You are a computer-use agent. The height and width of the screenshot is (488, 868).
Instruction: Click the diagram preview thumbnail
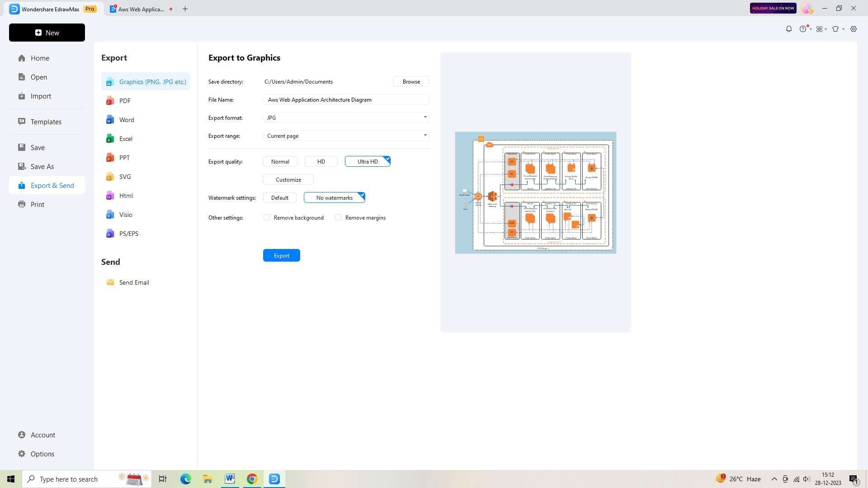[535, 192]
